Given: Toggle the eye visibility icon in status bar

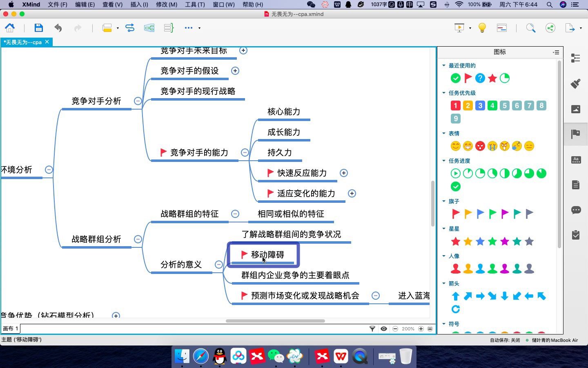Looking at the screenshot, I should tap(384, 329).
